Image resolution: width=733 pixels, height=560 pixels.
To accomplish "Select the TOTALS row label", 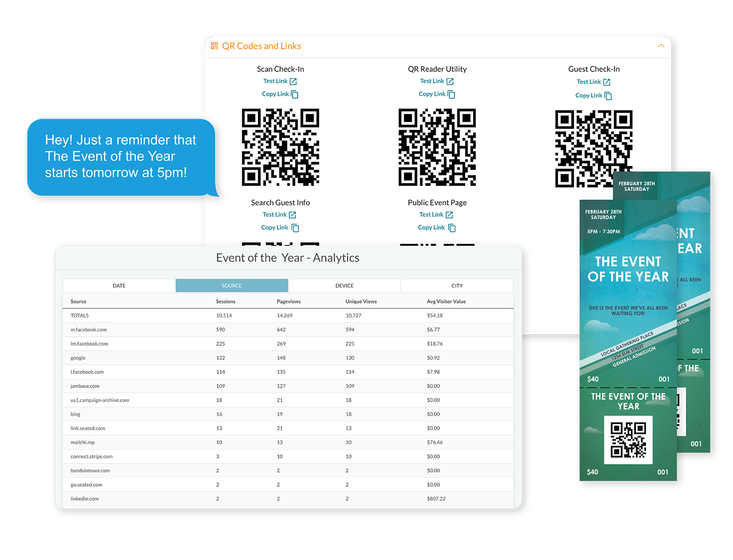I will [x=80, y=316].
